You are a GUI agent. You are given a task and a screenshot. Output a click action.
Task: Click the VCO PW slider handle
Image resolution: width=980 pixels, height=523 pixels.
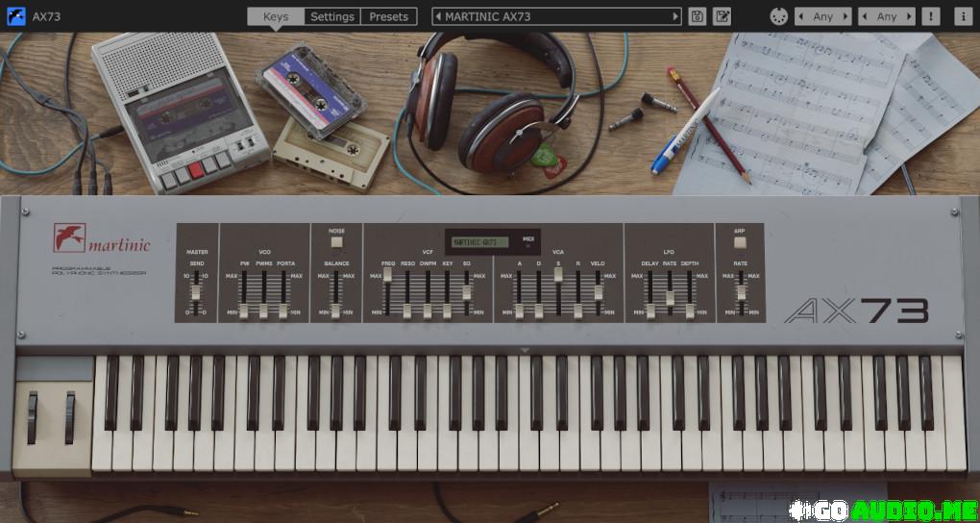point(244,311)
